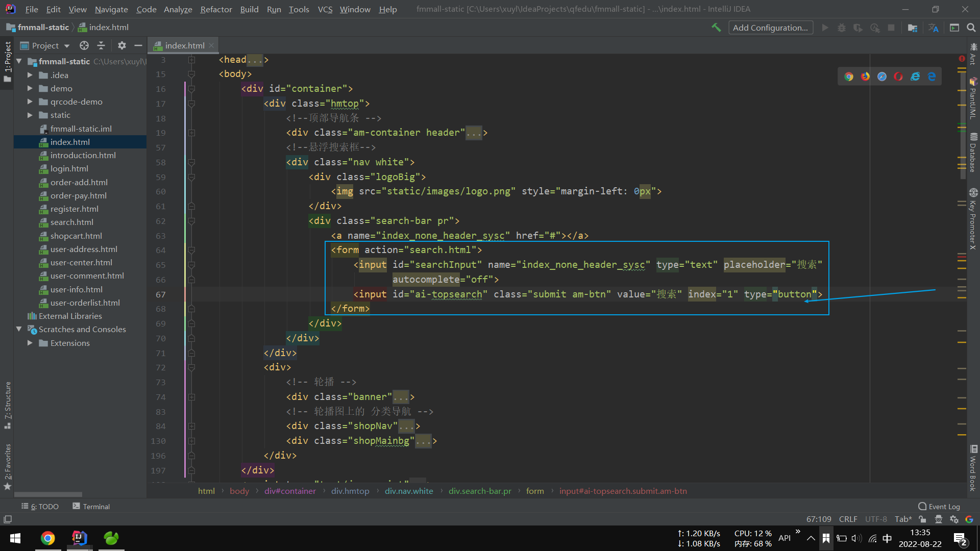
Task: Click Collapse All icon in Project panel
Action: [101, 45]
